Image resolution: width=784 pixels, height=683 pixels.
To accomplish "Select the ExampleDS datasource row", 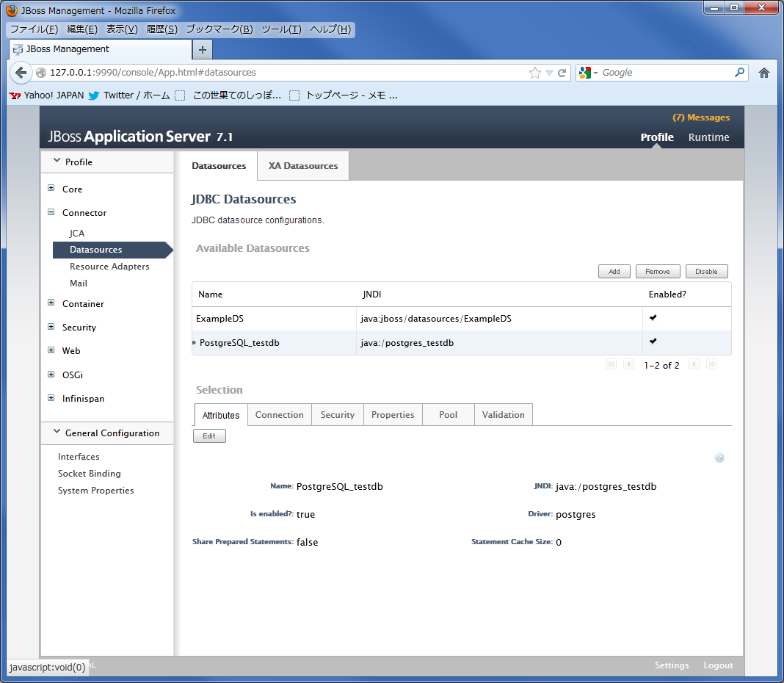I will coord(462,319).
